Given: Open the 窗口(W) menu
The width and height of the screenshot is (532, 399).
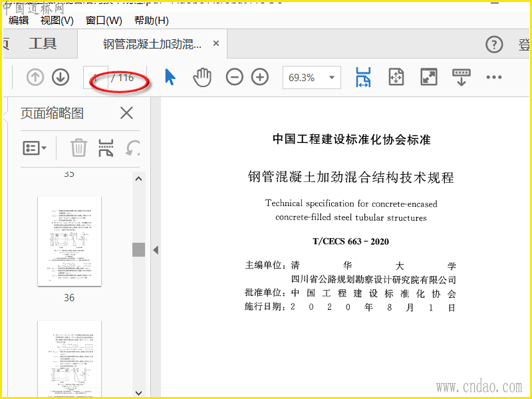Looking at the screenshot, I should coord(104,21).
